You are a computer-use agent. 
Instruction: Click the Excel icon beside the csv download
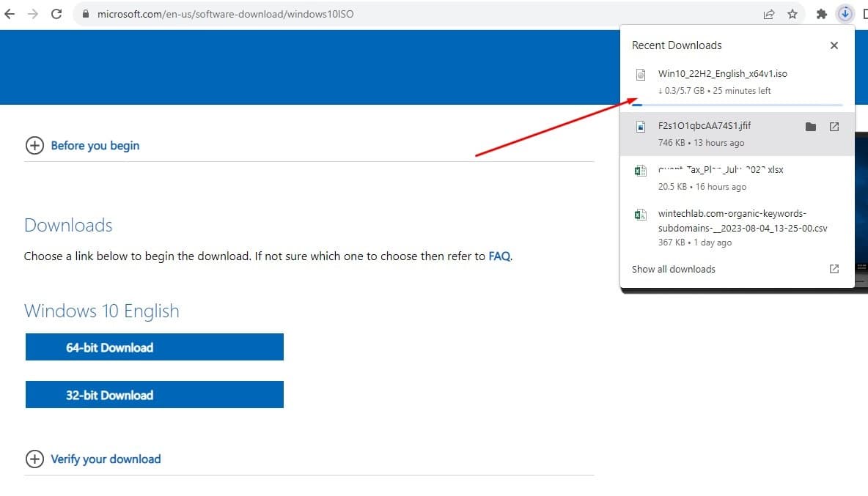click(x=640, y=214)
